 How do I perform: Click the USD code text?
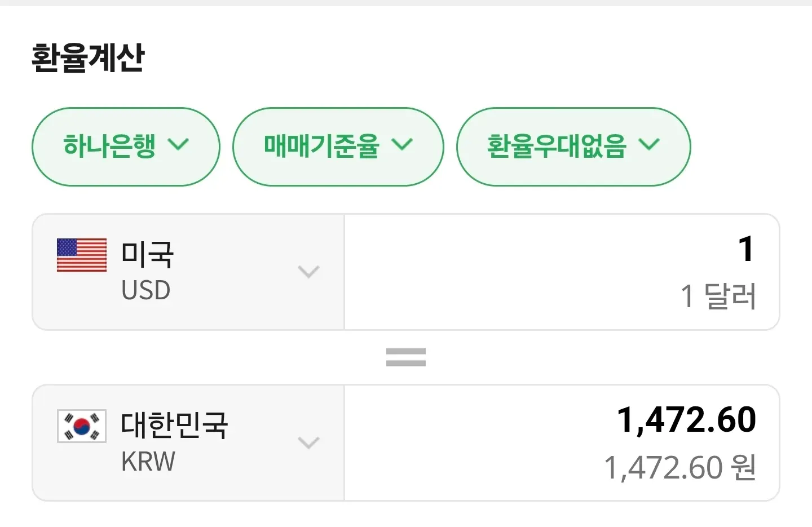(145, 290)
